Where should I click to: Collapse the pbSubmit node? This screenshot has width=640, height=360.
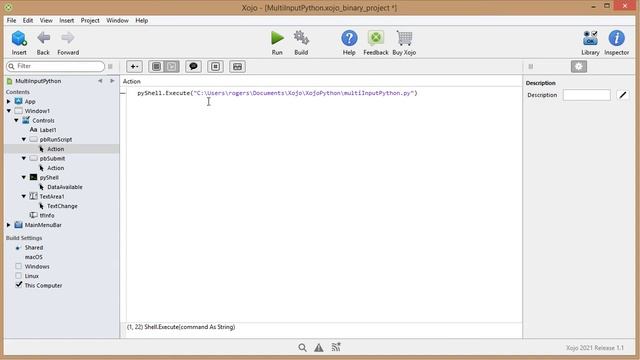click(24, 158)
